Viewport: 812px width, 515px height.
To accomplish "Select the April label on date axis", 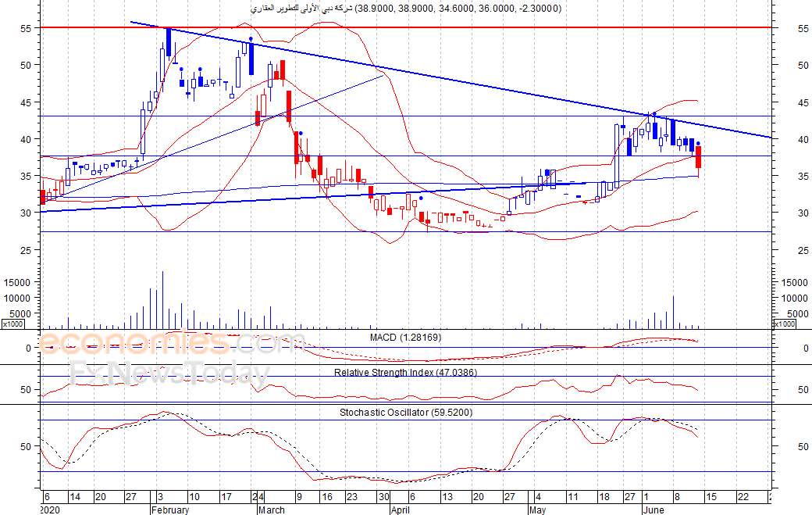I will pos(401,510).
